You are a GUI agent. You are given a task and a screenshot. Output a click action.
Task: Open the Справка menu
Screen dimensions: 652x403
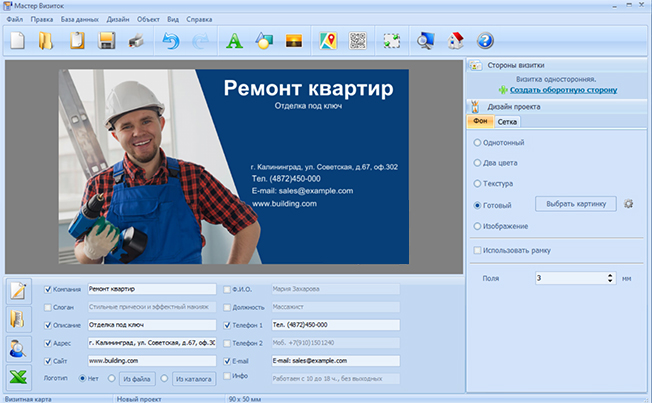(x=199, y=19)
